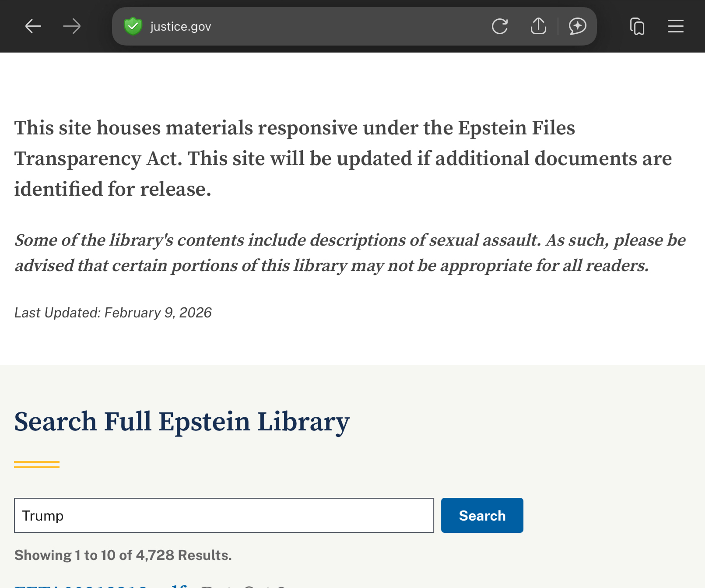Click the gray Data Set label beside the result
Screen dimensions: 705x588
click(x=243, y=586)
